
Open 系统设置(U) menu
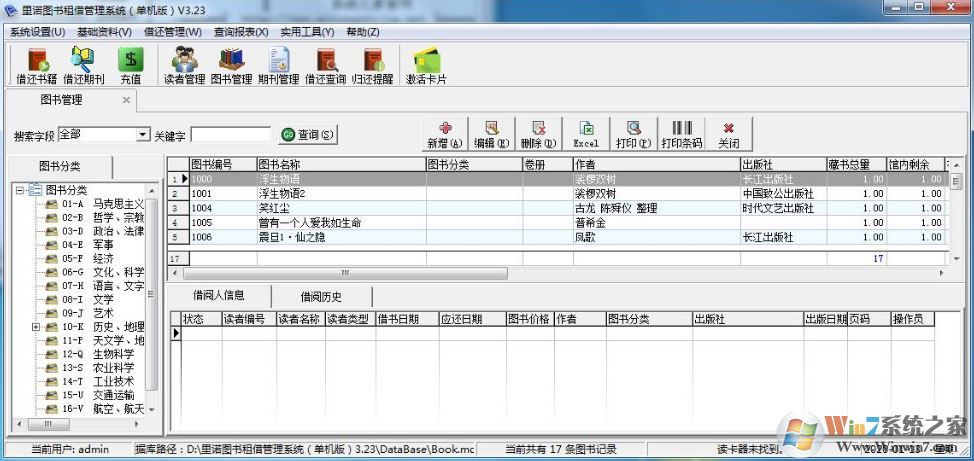pyautogui.click(x=38, y=32)
